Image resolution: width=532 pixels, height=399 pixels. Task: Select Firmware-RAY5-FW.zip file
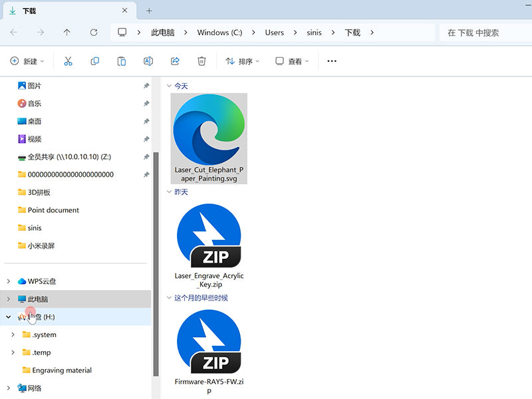(x=209, y=352)
